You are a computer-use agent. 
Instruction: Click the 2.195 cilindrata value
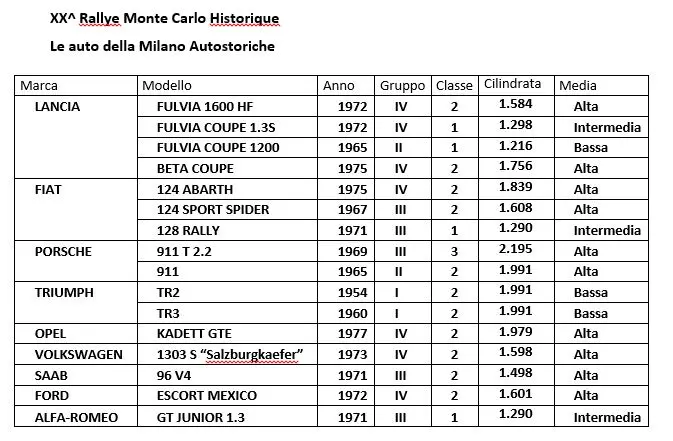(514, 249)
